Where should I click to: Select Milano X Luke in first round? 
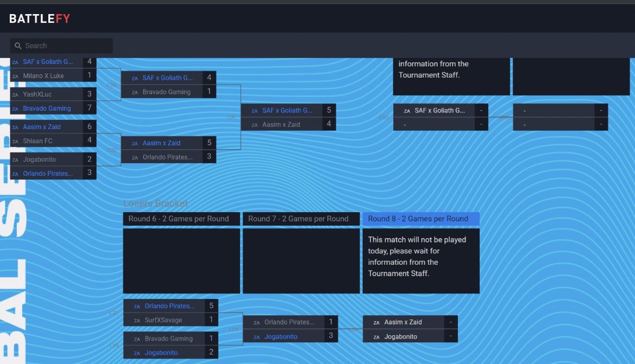point(53,75)
